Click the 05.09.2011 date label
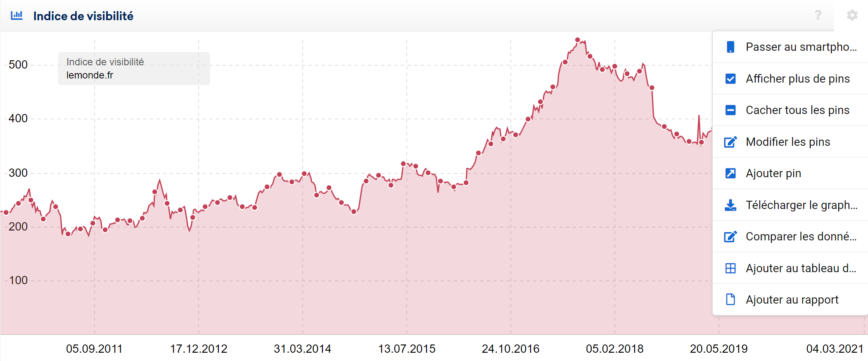This screenshot has width=868, height=361. [94, 349]
